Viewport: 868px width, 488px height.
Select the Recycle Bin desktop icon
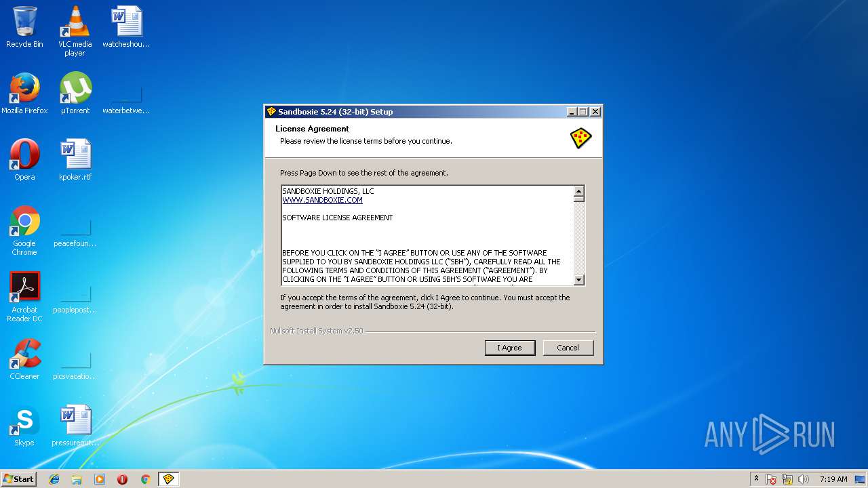pyautogui.click(x=24, y=27)
